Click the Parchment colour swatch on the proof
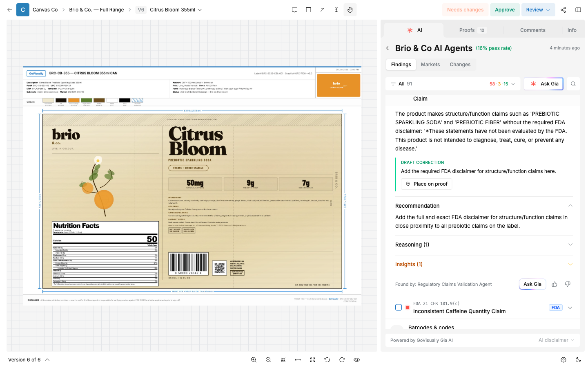Screen dimensions: 588x368 click(48, 100)
